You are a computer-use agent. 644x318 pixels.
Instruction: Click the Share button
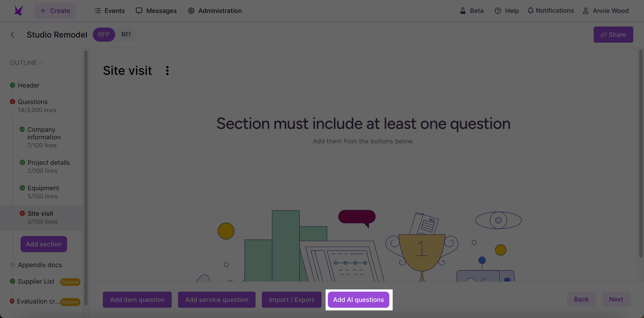[613, 34]
